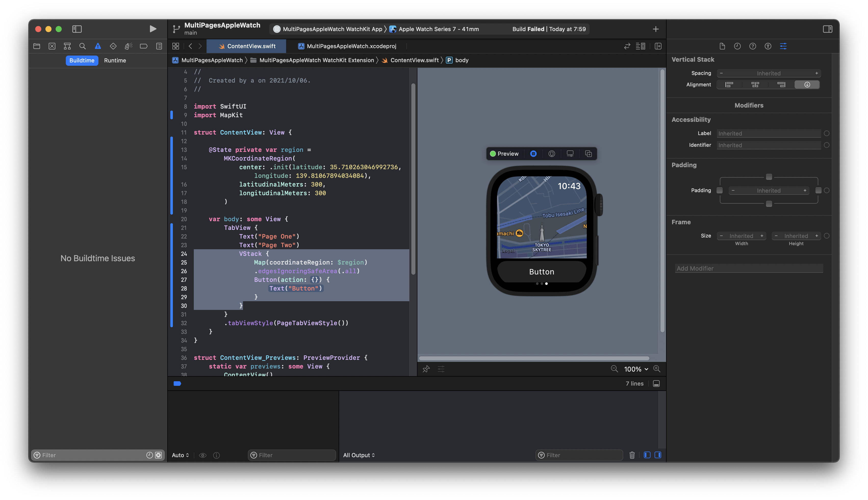Toggle the navigator sidebar icon
The height and width of the screenshot is (500, 868).
pos(77,29)
